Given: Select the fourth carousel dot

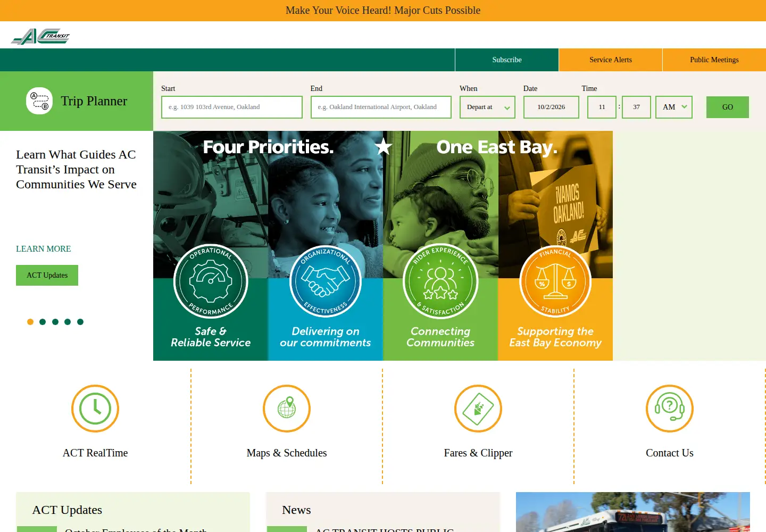Looking at the screenshot, I should click(x=68, y=322).
